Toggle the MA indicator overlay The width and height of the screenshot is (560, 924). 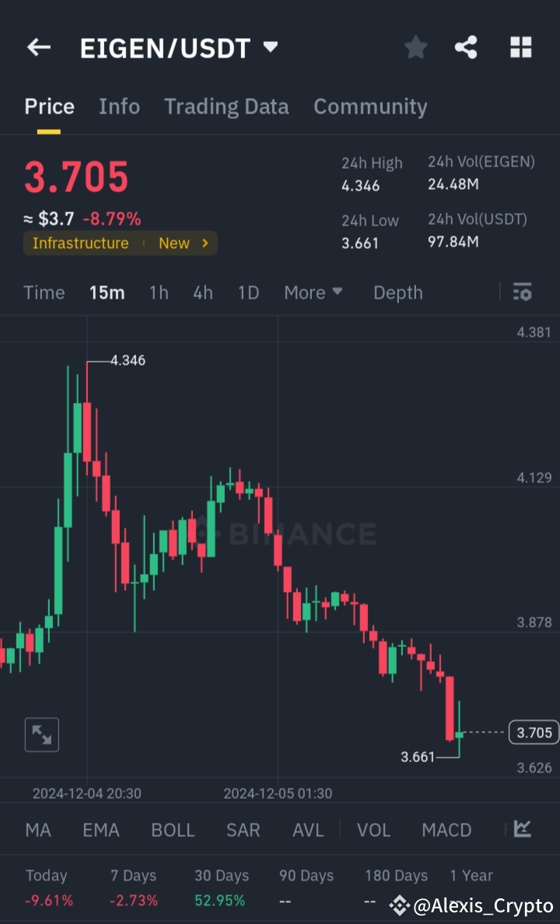pos(37,830)
